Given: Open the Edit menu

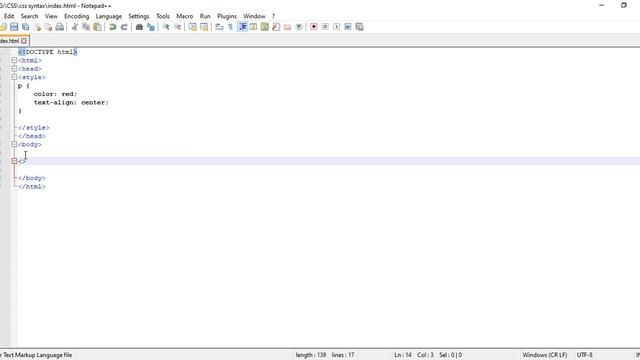Looking at the screenshot, I should pos(9,16).
